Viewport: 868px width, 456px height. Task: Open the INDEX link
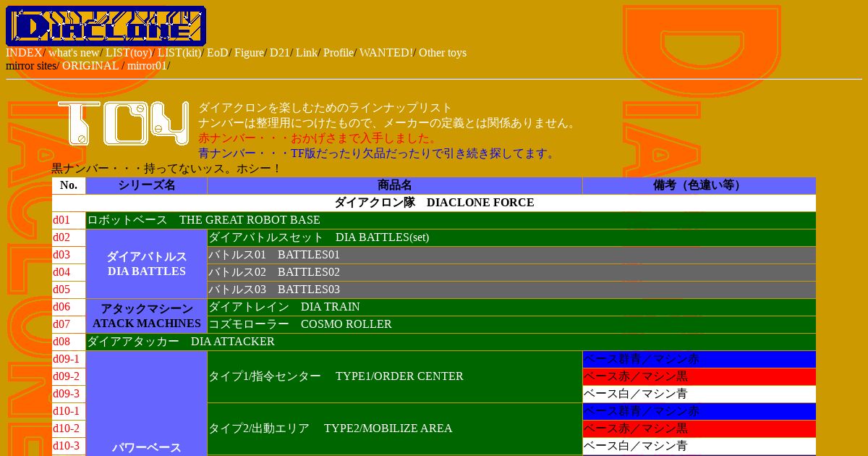coord(24,53)
